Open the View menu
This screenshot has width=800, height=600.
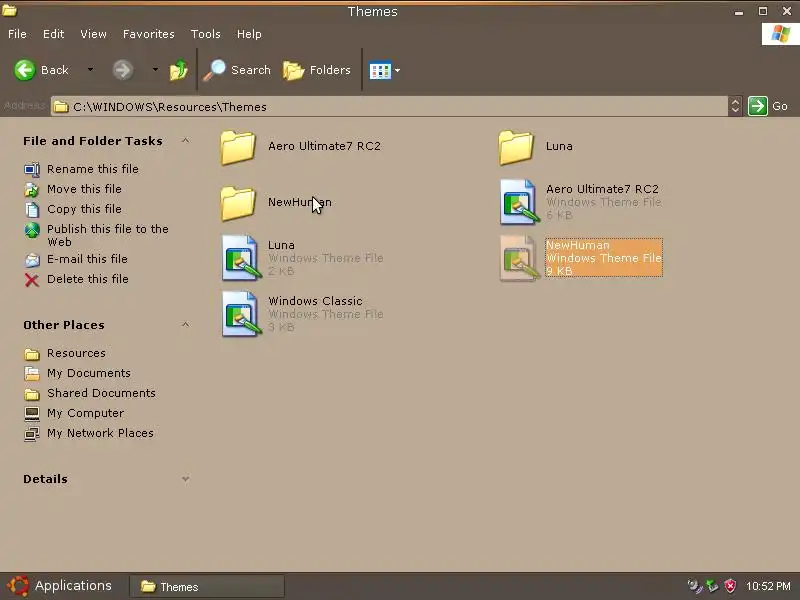point(93,34)
